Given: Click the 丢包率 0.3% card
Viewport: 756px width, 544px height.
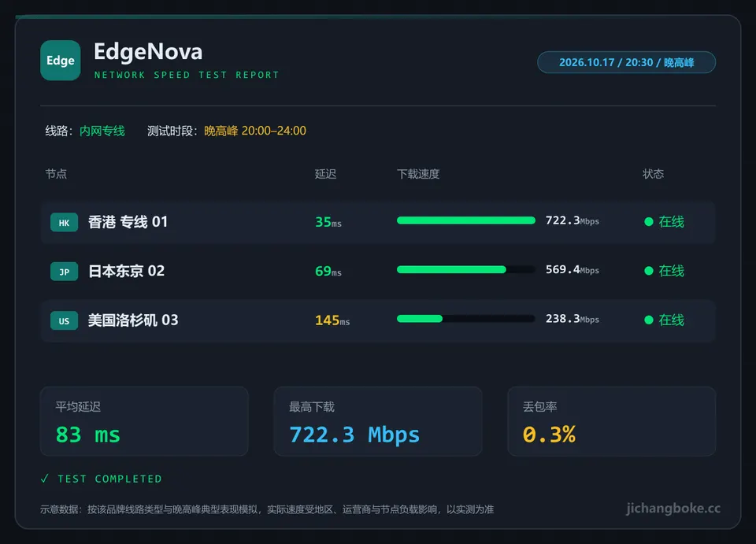Looking at the screenshot, I should [611, 421].
